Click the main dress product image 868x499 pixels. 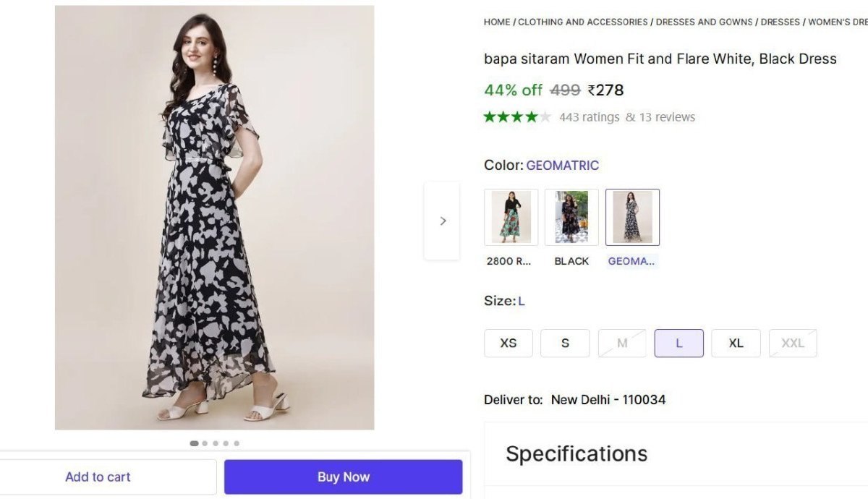214,218
